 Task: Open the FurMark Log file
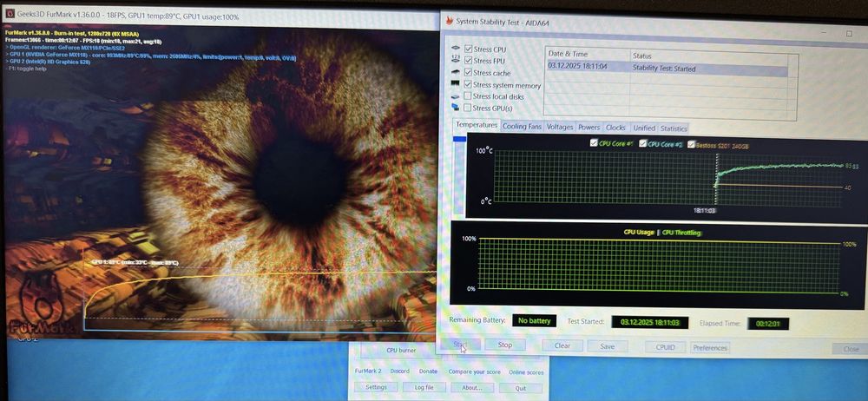coord(424,388)
